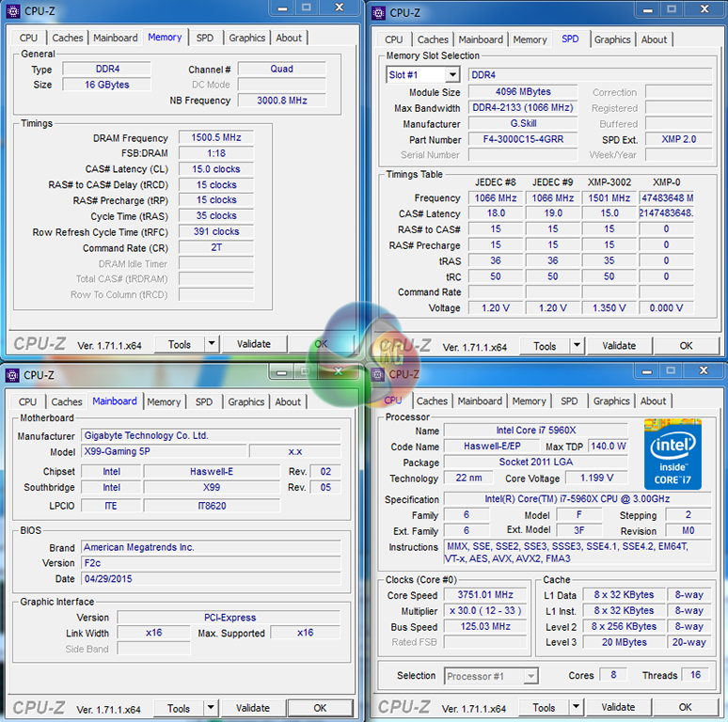
Task: Open the Graphics tab in the SPD window
Action: (612, 39)
